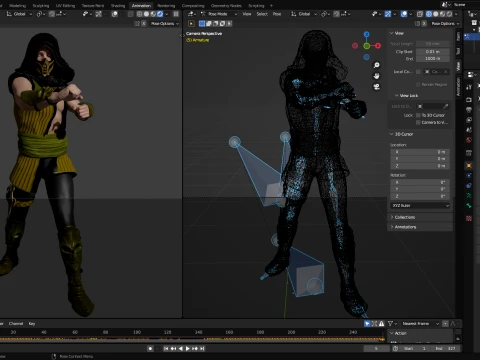Click the Clip Start value field

(x=432, y=52)
